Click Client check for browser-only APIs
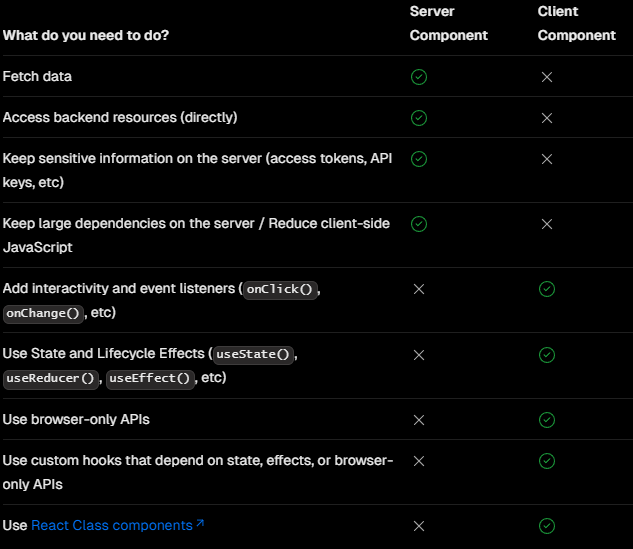Screen dimensions: 633x549 coord(547,420)
